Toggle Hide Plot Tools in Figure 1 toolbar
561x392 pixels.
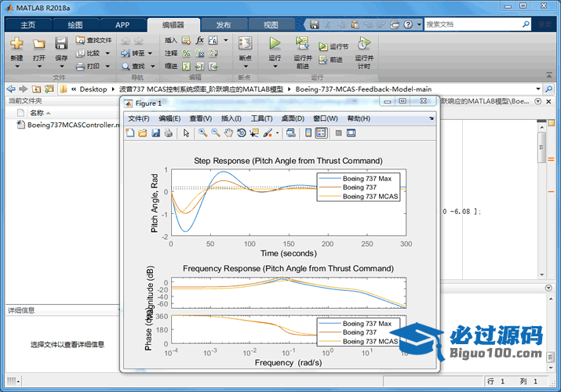point(338,133)
